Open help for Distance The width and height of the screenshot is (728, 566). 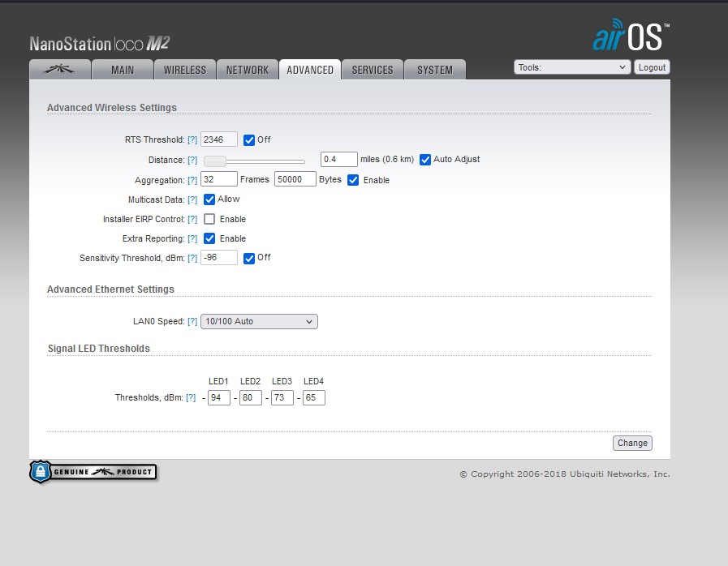192,160
